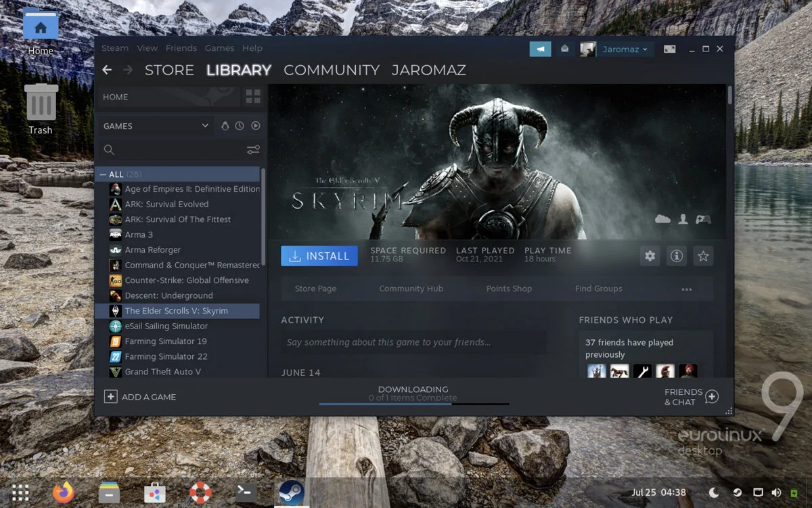Click the INSTALL button for Skyrim
The image size is (812, 508).
tap(319, 256)
